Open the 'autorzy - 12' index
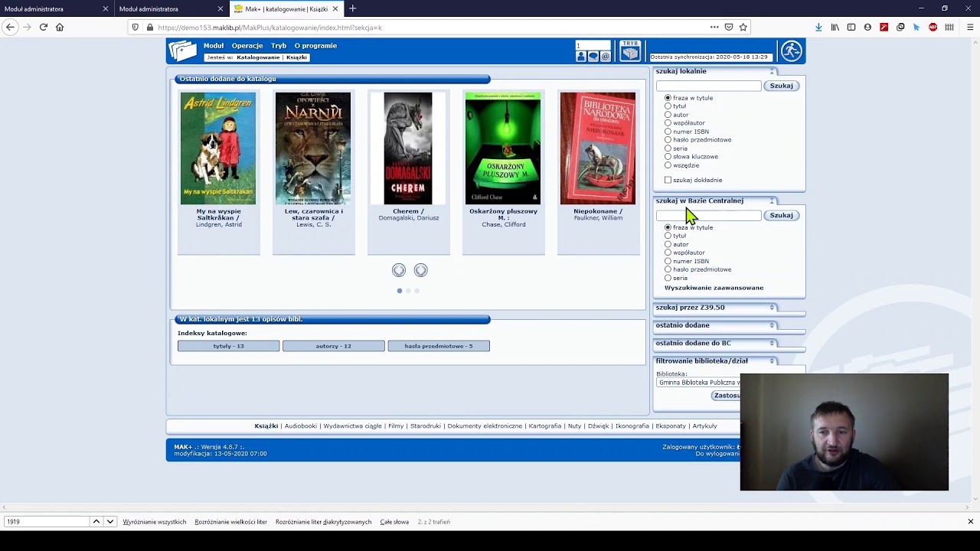 (333, 346)
